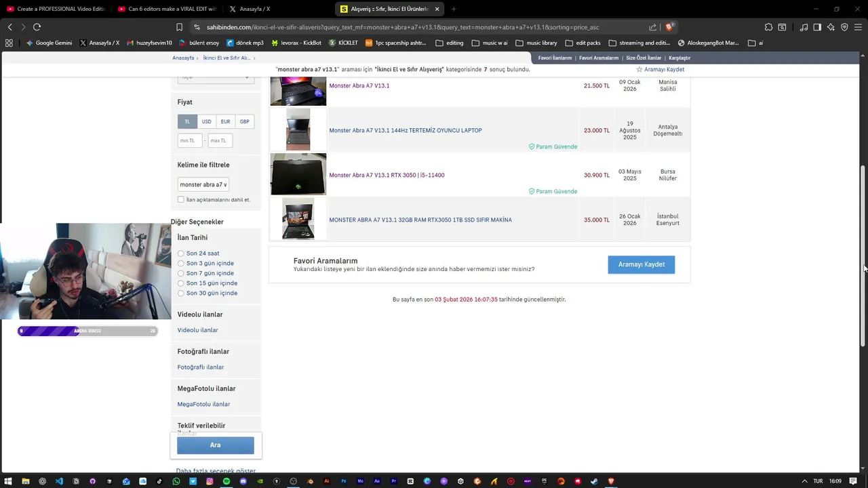Bookmark this page with the bookmark icon
Image resolution: width=868 pixels, height=488 pixels.
179,27
